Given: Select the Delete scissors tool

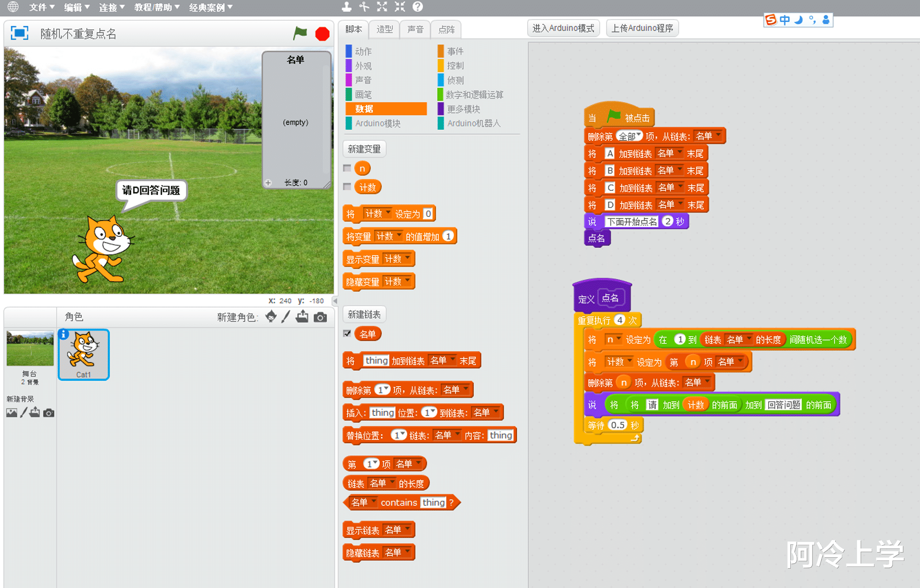Looking at the screenshot, I should [364, 7].
